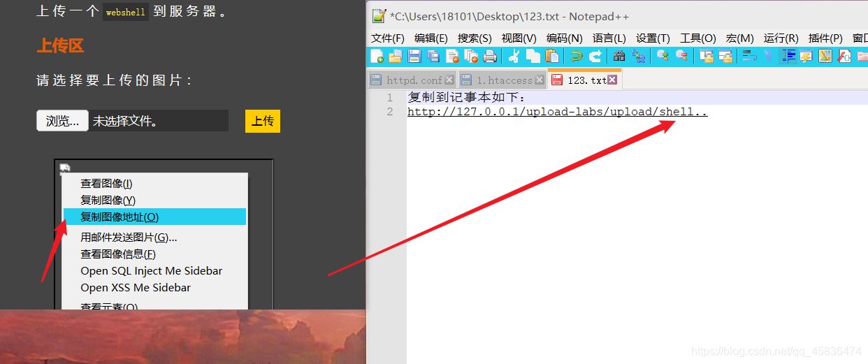Open Find with the binoculars icon
Image resolution: width=868 pixels, height=364 pixels.
pyautogui.click(x=619, y=57)
